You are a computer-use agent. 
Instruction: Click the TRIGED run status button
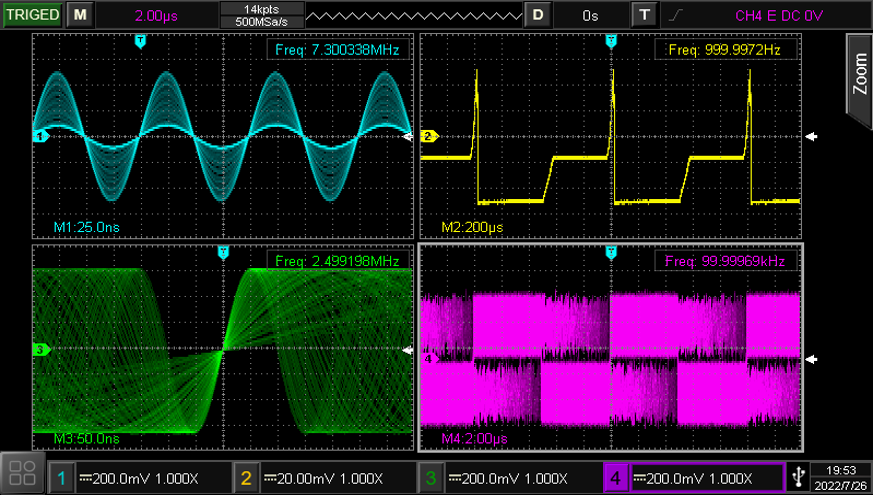[32, 15]
